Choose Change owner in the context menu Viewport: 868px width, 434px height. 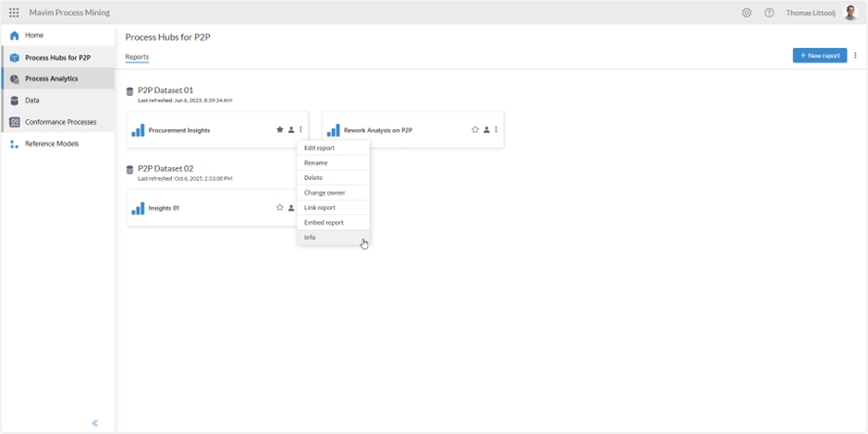pos(324,193)
